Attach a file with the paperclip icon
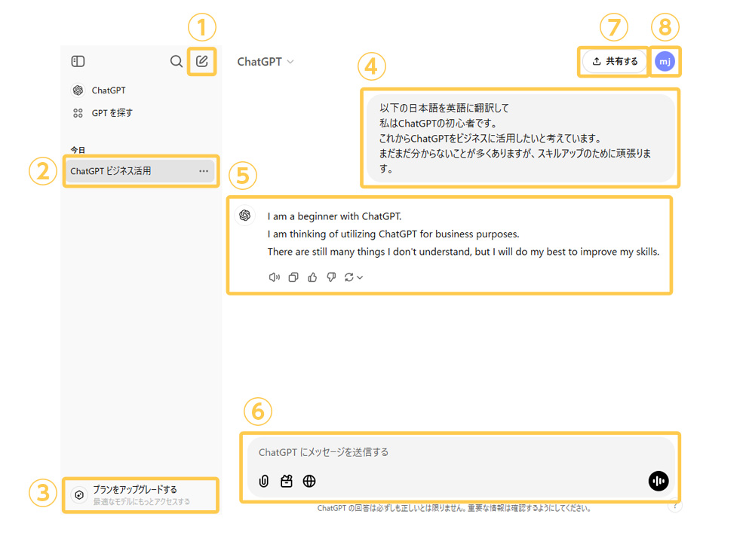Viewport: 743px width, 560px height. click(x=264, y=481)
